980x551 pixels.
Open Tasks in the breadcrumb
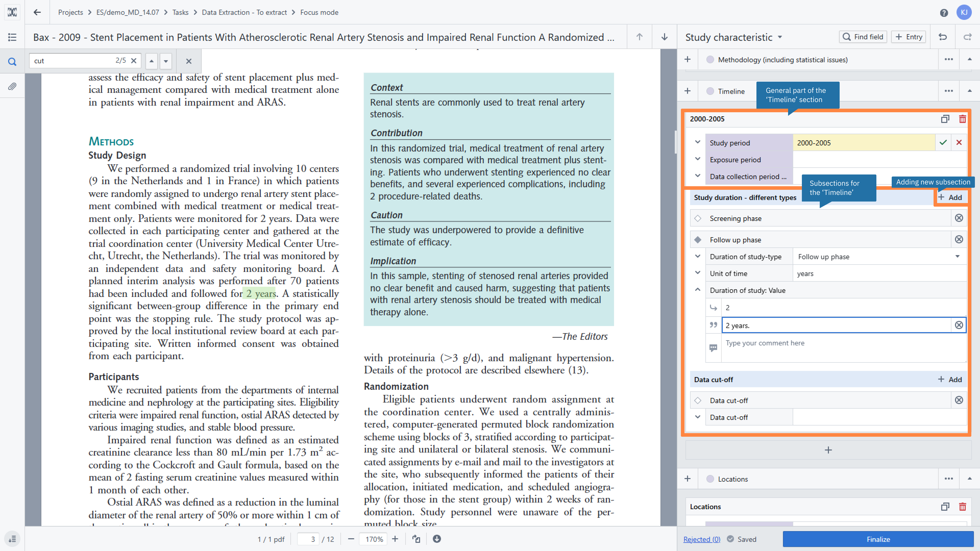click(180, 12)
